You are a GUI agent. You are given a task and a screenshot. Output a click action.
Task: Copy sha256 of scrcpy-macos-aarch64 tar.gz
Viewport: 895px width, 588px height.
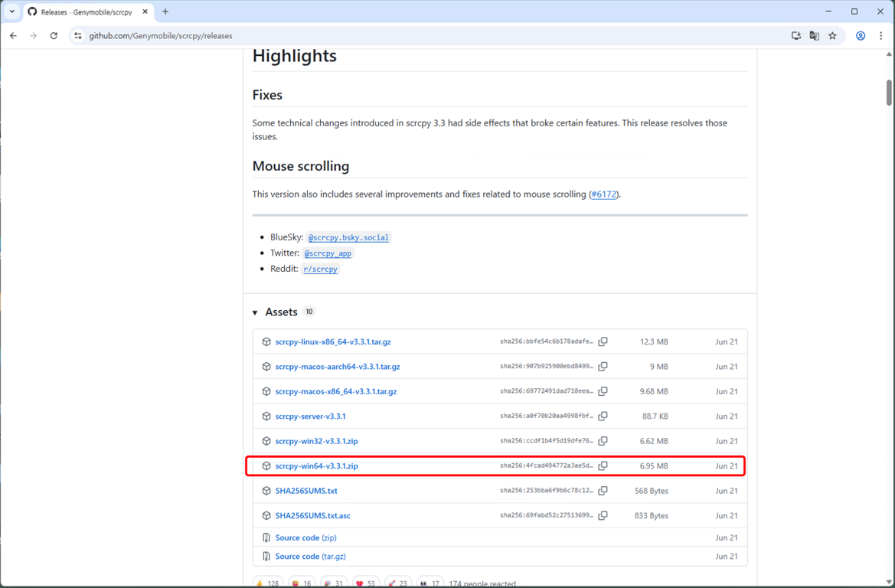point(603,367)
